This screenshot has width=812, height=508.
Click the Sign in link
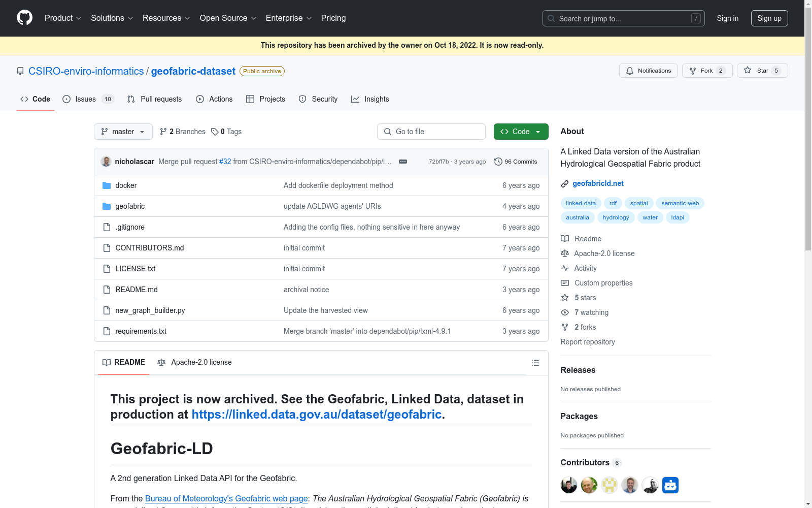coord(728,18)
